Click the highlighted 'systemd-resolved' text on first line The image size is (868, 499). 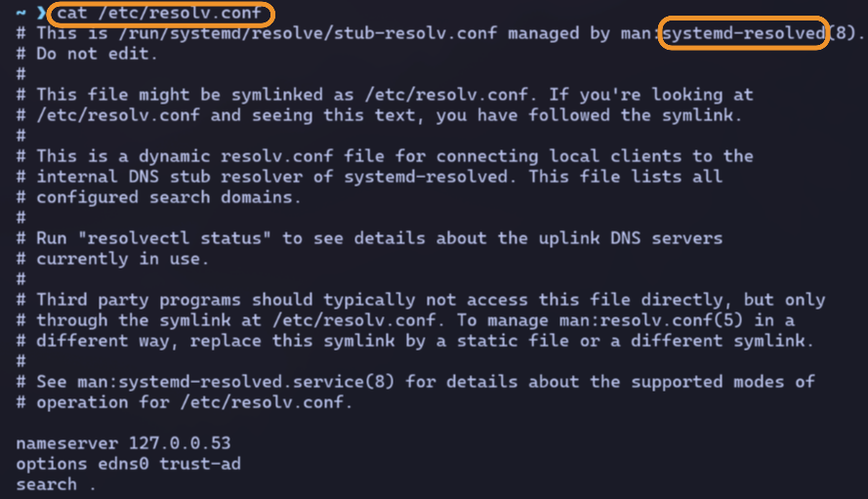coord(742,33)
